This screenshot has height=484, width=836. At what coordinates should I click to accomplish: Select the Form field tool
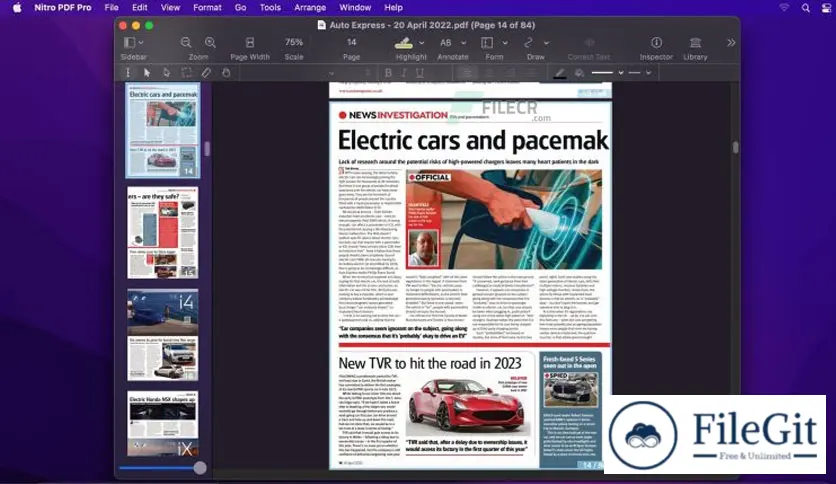487,43
